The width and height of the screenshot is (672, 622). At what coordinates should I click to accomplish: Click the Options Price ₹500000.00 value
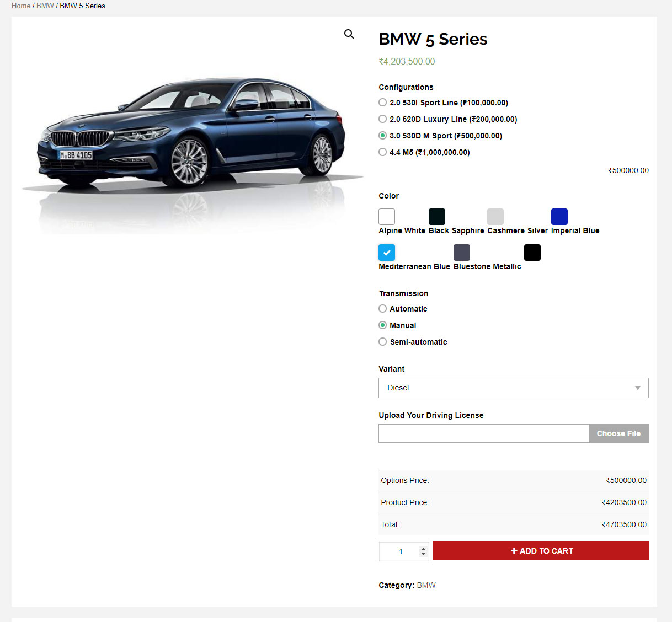(x=626, y=480)
